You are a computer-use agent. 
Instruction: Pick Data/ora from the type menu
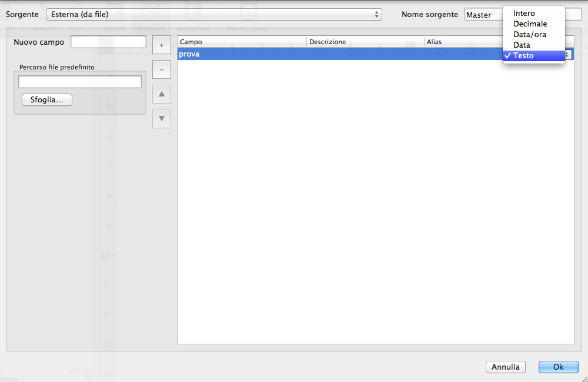(529, 34)
